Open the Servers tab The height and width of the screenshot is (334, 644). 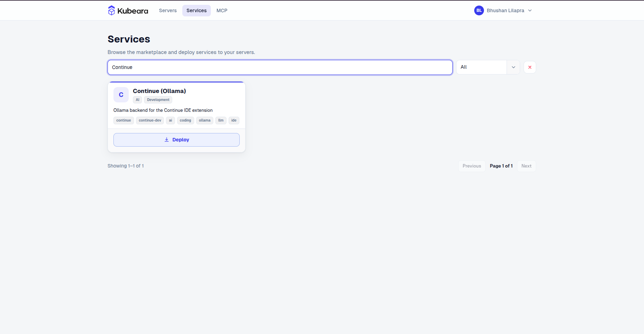(x=168, y=10)
